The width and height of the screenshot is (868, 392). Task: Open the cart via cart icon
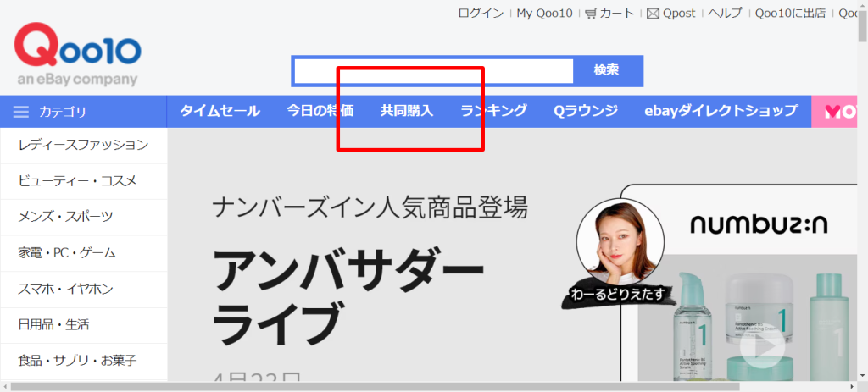tap(591, 13)
